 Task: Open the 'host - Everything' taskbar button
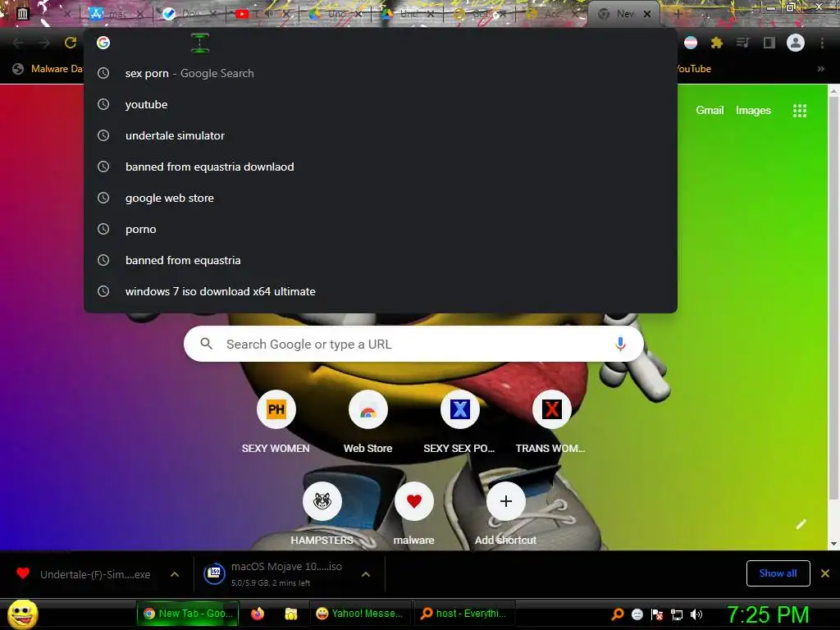tap(464, 614)
